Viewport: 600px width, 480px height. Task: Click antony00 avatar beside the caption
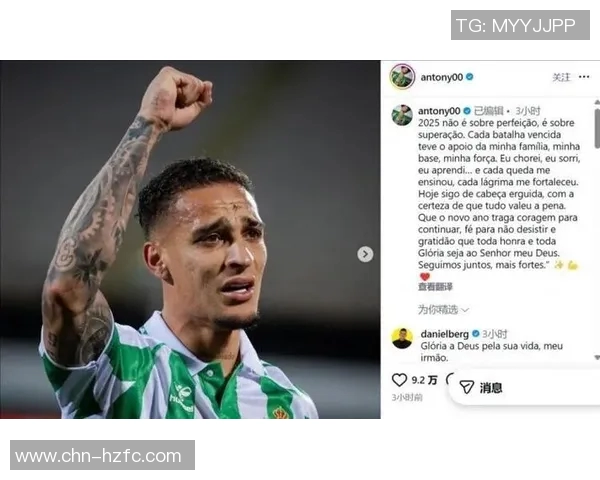[x=402, y=115]
